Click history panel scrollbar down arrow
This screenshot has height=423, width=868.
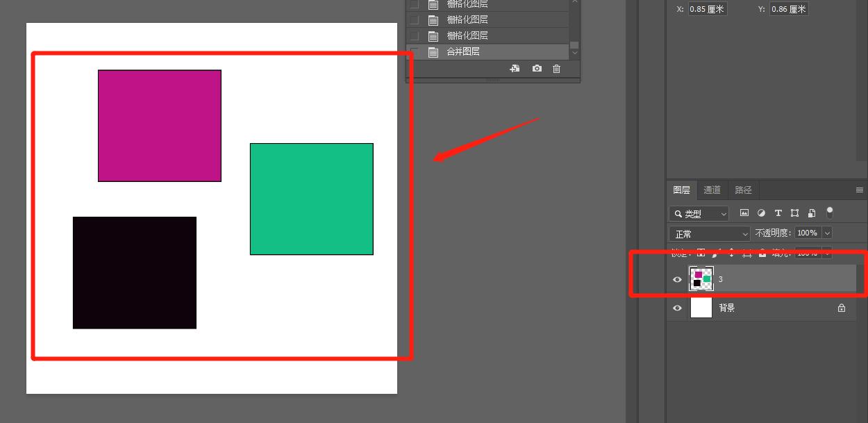click(x=574, y=54)
